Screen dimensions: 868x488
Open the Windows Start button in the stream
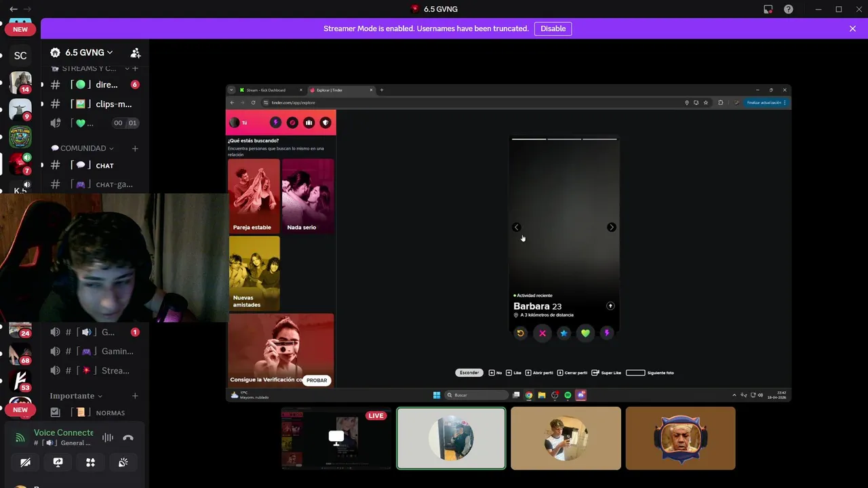click(437, 395)
